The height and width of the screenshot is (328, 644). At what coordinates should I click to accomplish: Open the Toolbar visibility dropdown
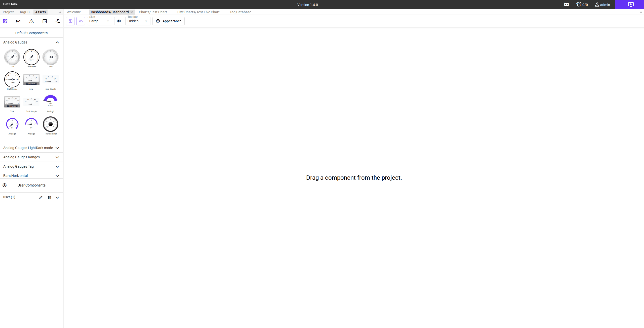[x=138, y=21]
